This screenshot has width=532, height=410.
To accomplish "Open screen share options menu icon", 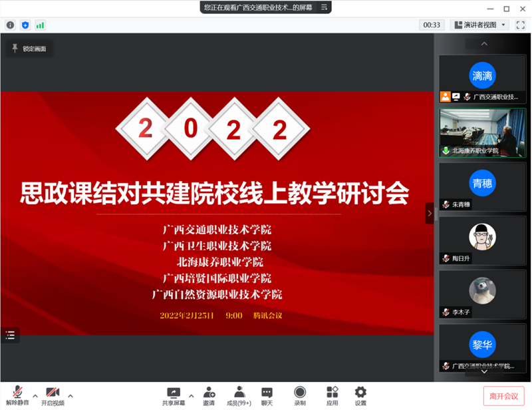I will pos(324,7).
